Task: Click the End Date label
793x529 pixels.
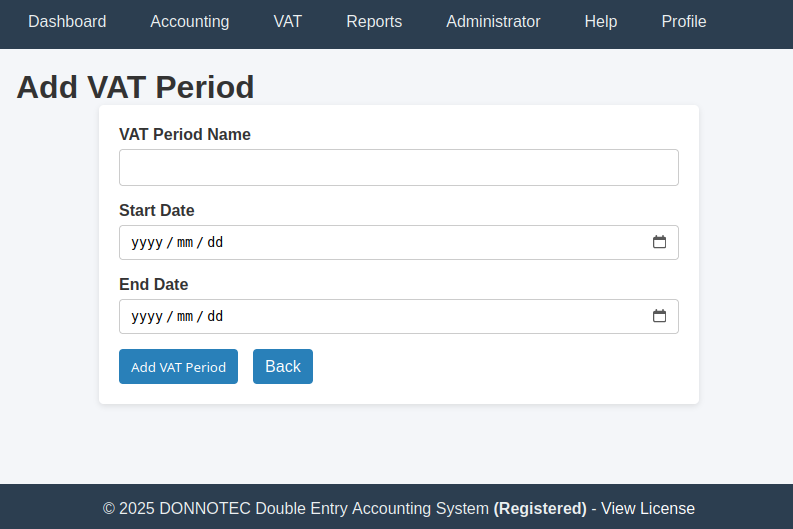Action: click(154, 284)
